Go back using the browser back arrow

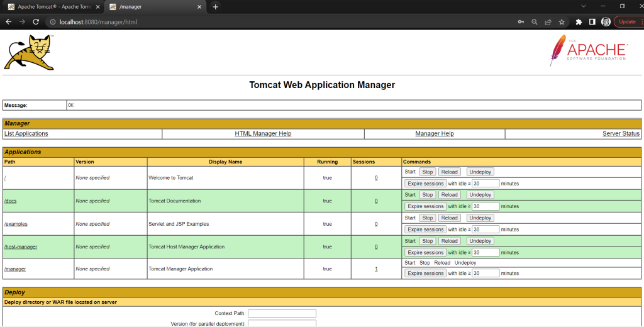point(9,22)
